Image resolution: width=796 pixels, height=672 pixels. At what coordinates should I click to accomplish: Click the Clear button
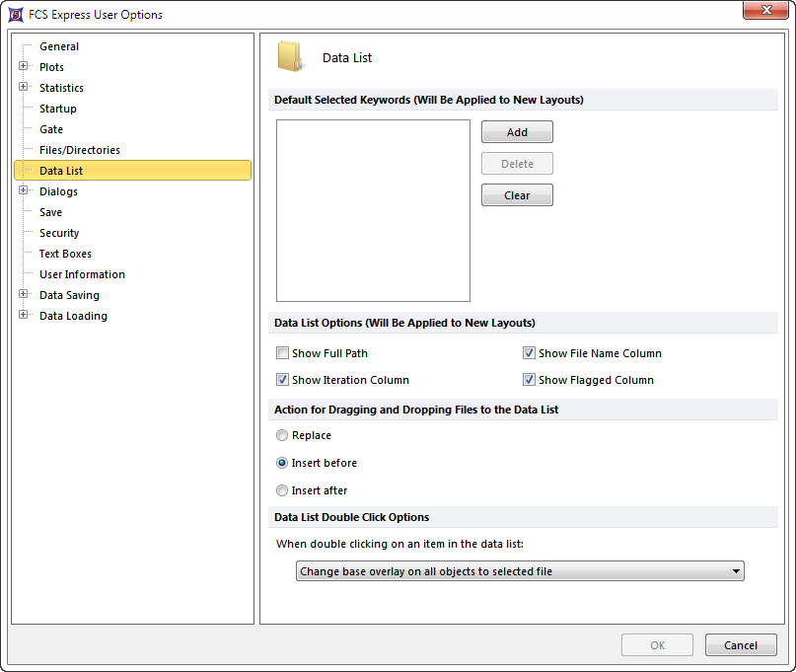click(517, 195)
